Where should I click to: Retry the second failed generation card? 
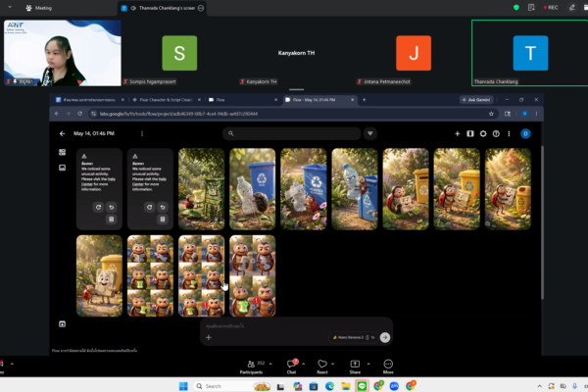click(149, 207)
